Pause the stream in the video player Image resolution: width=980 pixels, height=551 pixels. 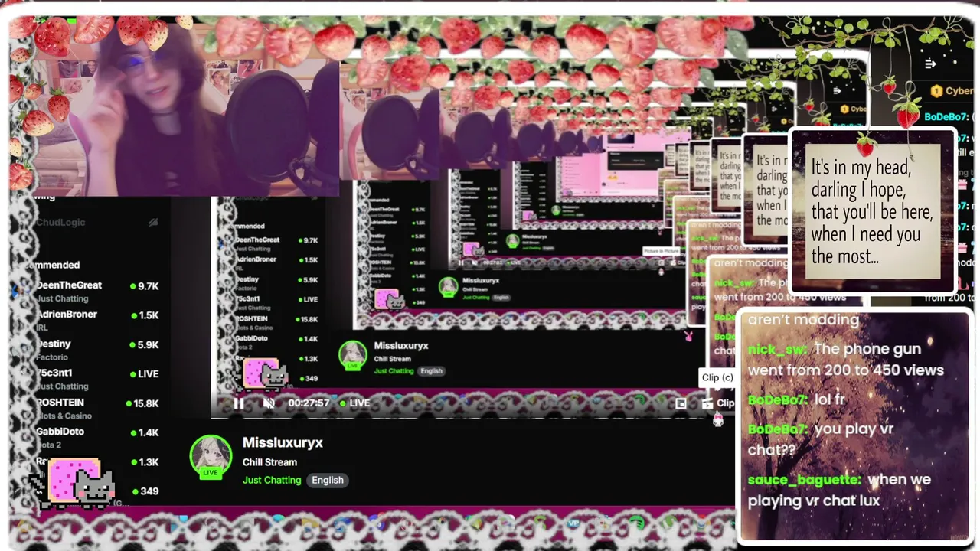coord(239,403)
